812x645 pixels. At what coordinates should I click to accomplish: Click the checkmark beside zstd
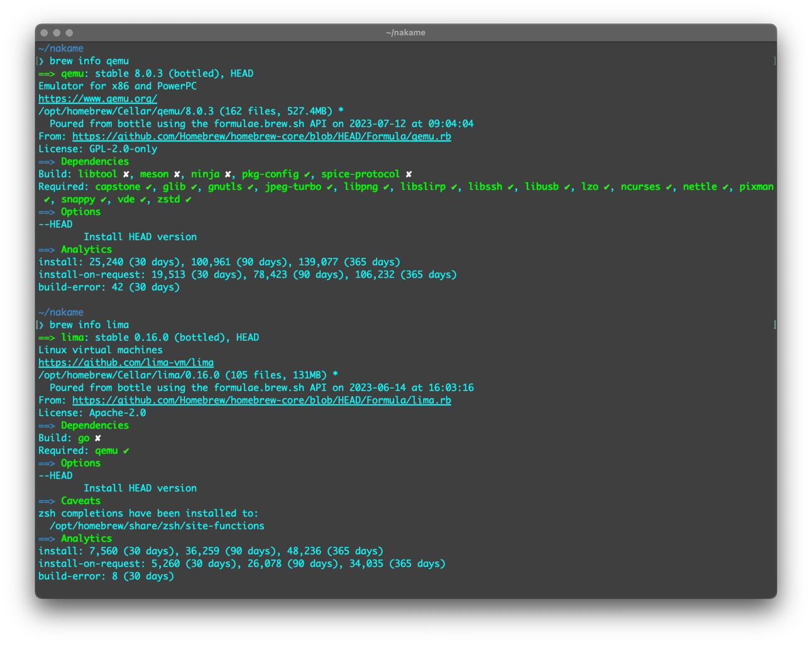[x=188, y=199]
